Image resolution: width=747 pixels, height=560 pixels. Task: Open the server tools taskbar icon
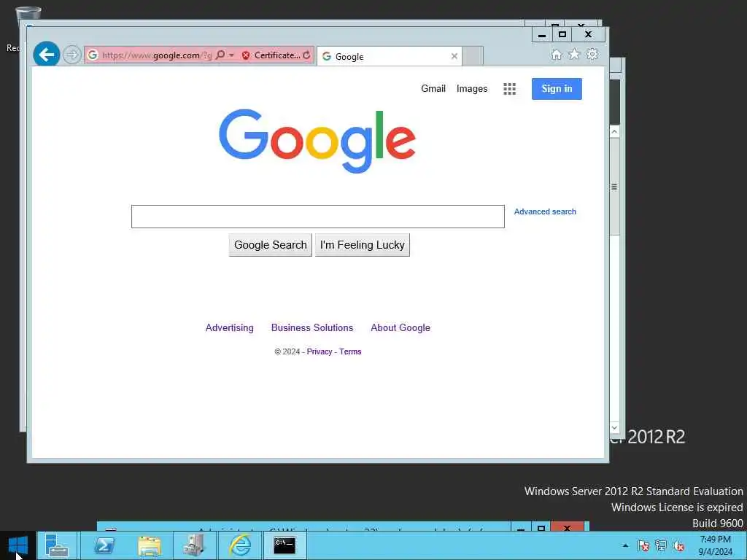(193, 545)
